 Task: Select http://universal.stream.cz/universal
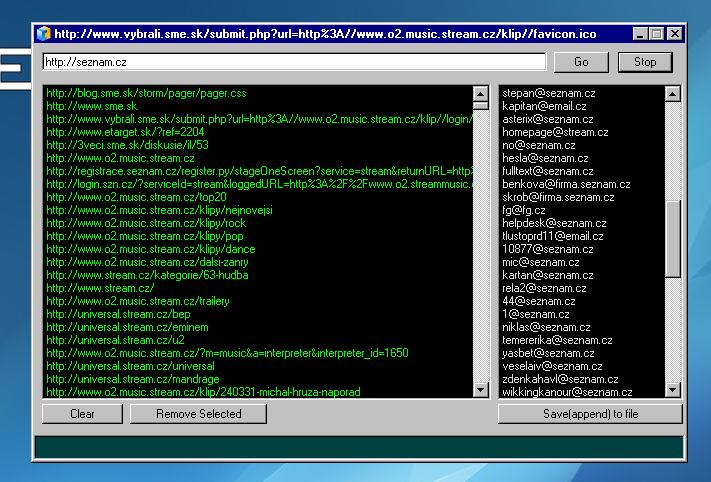tap(130, 366)
